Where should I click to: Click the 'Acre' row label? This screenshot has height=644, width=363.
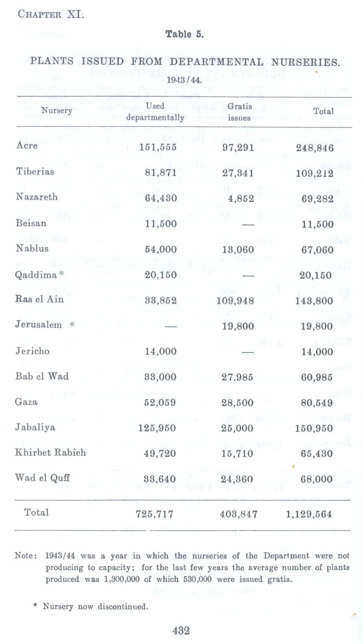click(x=27, y=146)
